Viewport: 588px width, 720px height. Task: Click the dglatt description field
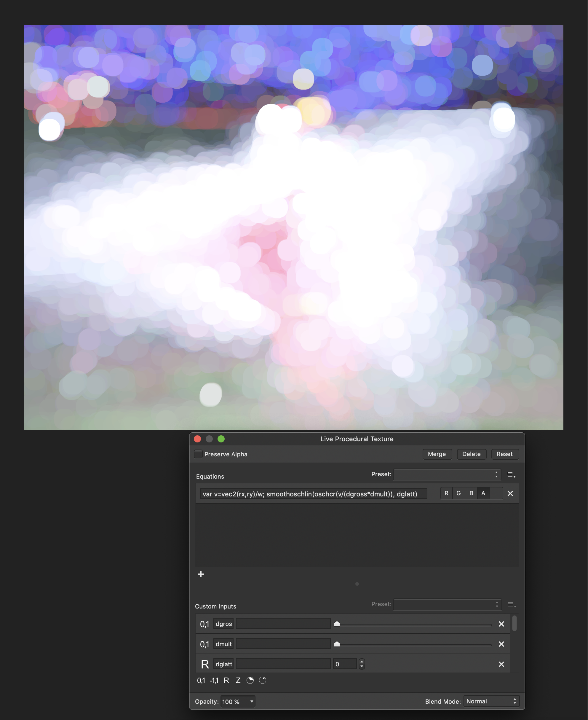point(283,664)
